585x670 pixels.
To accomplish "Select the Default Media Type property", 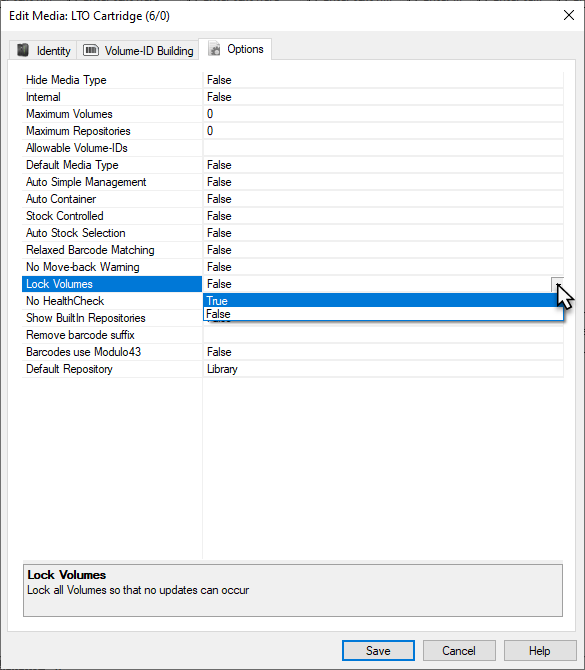I will (112, 165).
